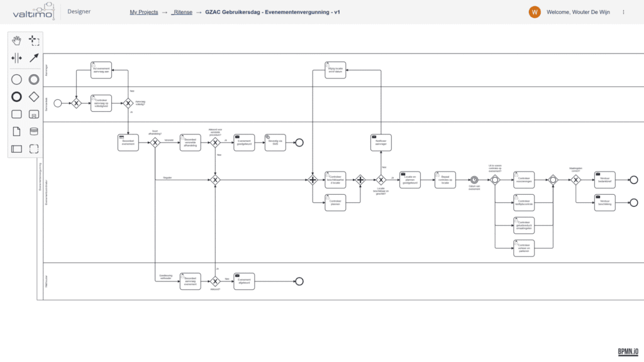644x362 pixels.
Task: Select 'Locatie en plannen goedgekeurd' task
Action: tap(410, 180)
